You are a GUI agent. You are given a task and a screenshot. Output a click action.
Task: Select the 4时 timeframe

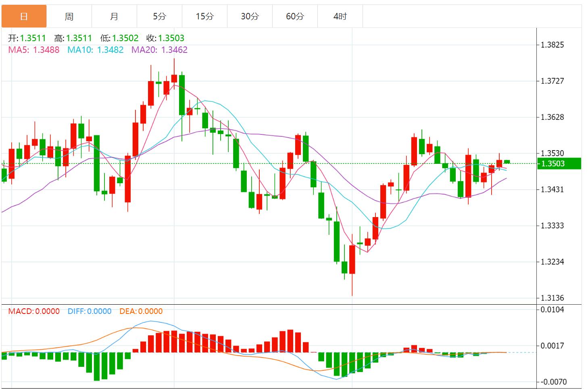pos(340,16)
